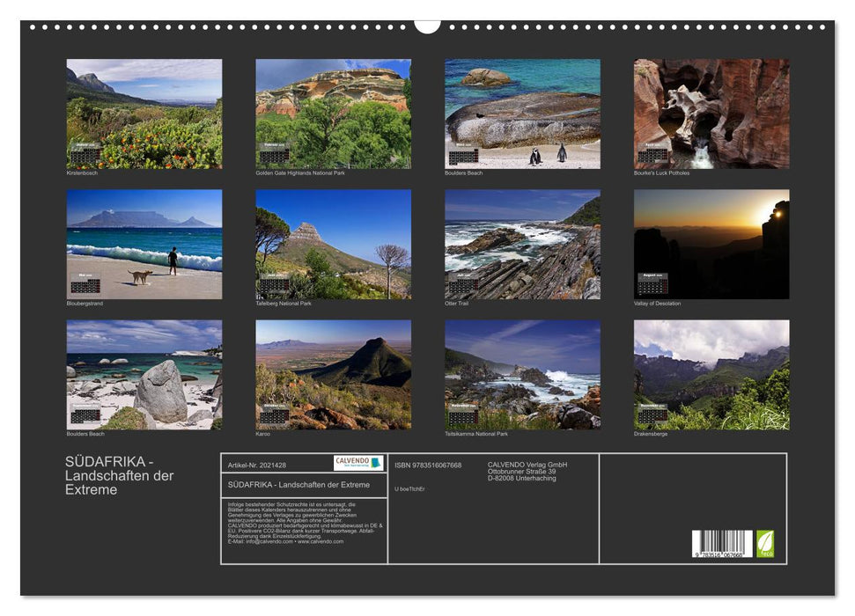855x616 pixels.
Task: Select the title SÜDAFRIKA - Landschaften der Extreme
Action: point(119,472)
